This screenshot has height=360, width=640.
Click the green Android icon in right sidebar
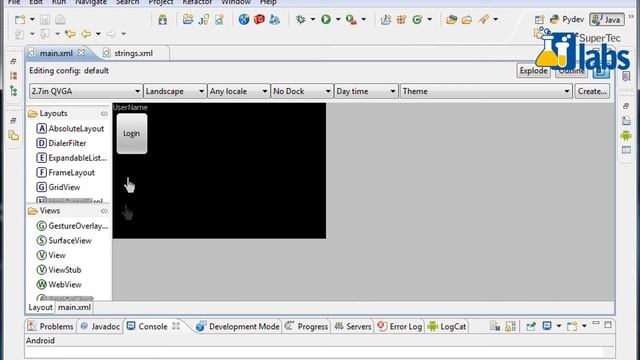coord(626,135)
